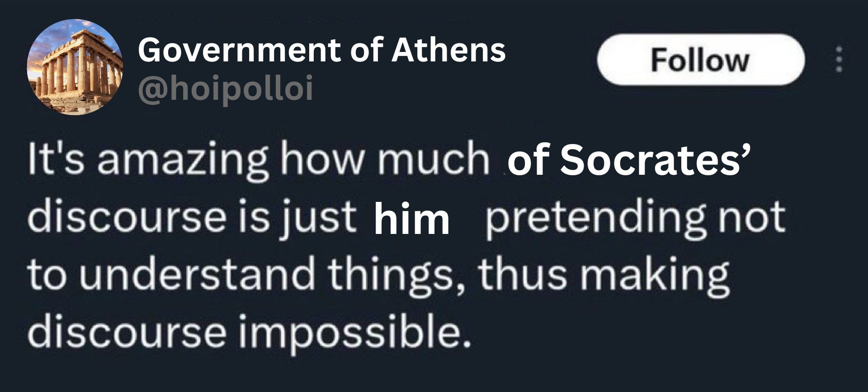Click the bold word "him"
This screenshot has width=868, height=392.
(x=411, y=219)
